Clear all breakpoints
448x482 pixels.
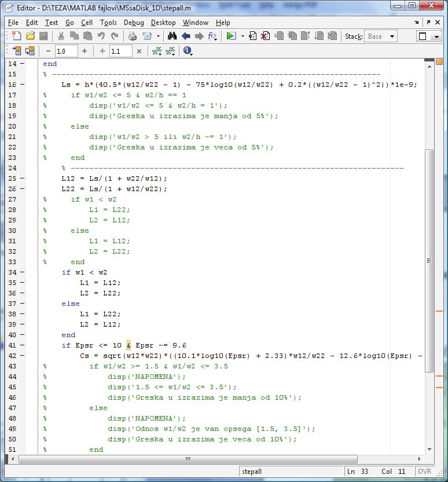(265, 36)
